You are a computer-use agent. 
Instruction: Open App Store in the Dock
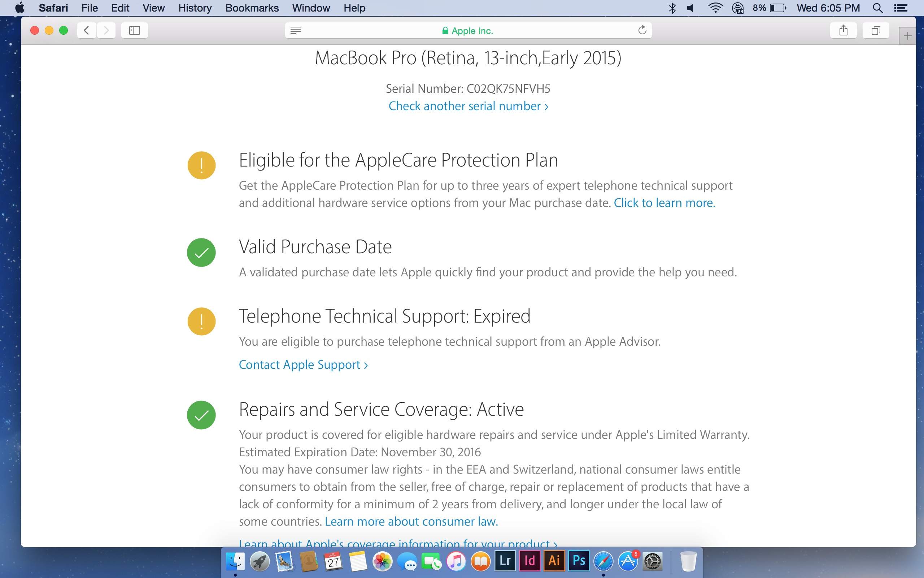(628, 561)
